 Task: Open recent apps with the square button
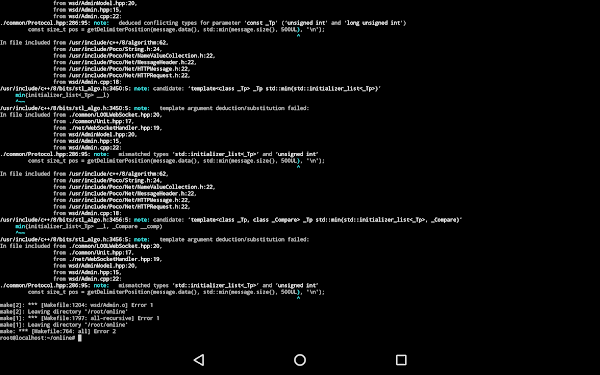(401, 360)
